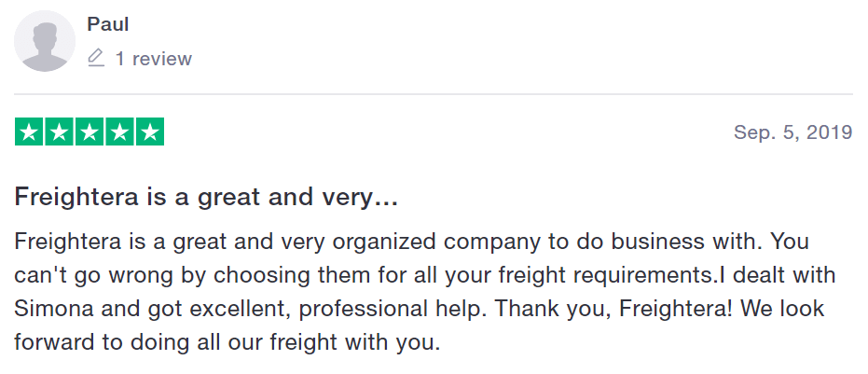This screenshot has width=868, height=374.
Task: Click the pencil review-count icon
Action: pyautogui.click(x=96, y=58)
